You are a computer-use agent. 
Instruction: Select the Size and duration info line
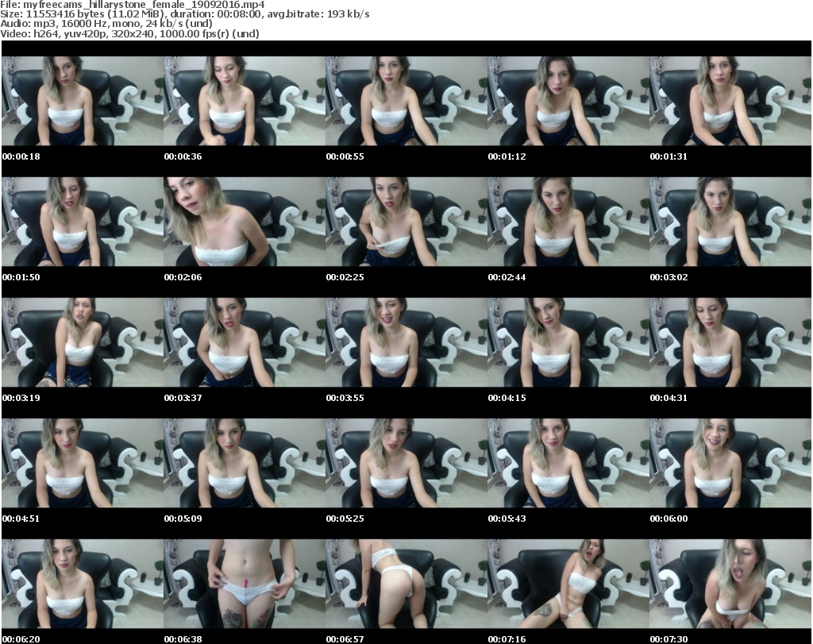[x=184, y=14]
